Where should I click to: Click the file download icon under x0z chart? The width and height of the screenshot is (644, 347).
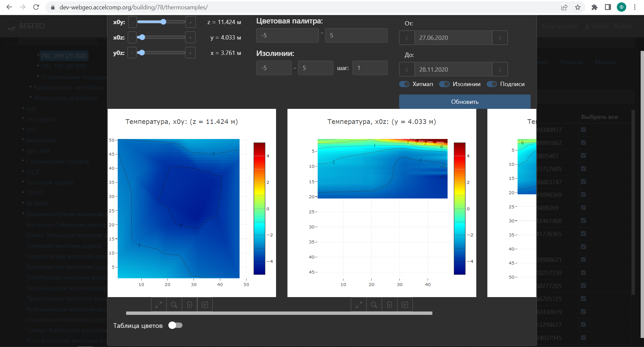coord(389,305)
